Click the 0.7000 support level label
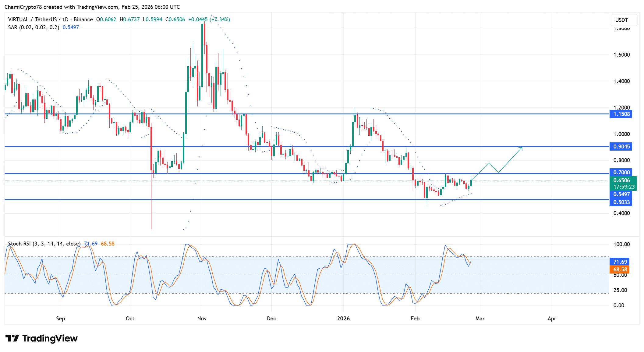This screenshot has height=352, width=644. point(621,172)
